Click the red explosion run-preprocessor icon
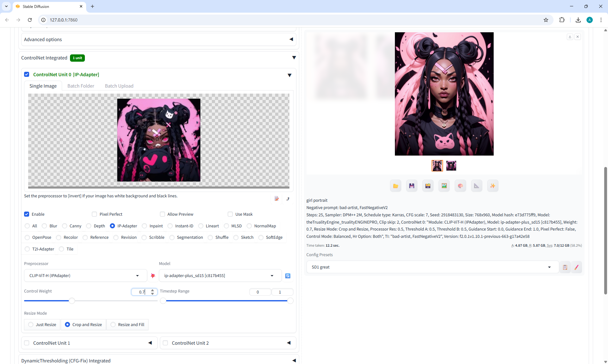The width and height of the screenshot is (608, 364). 153,276
